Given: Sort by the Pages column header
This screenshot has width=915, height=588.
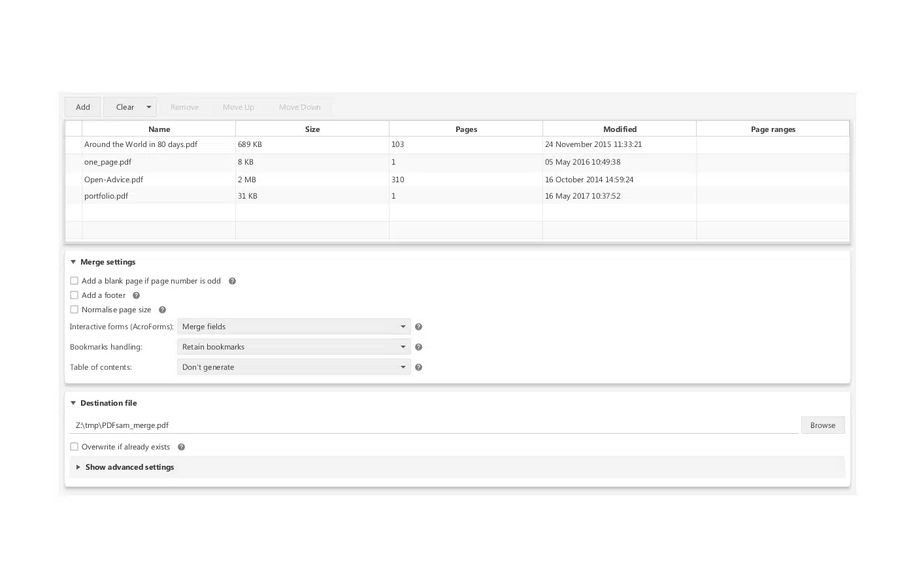Looking at the screenshot, I should click(x=466, y=129).
